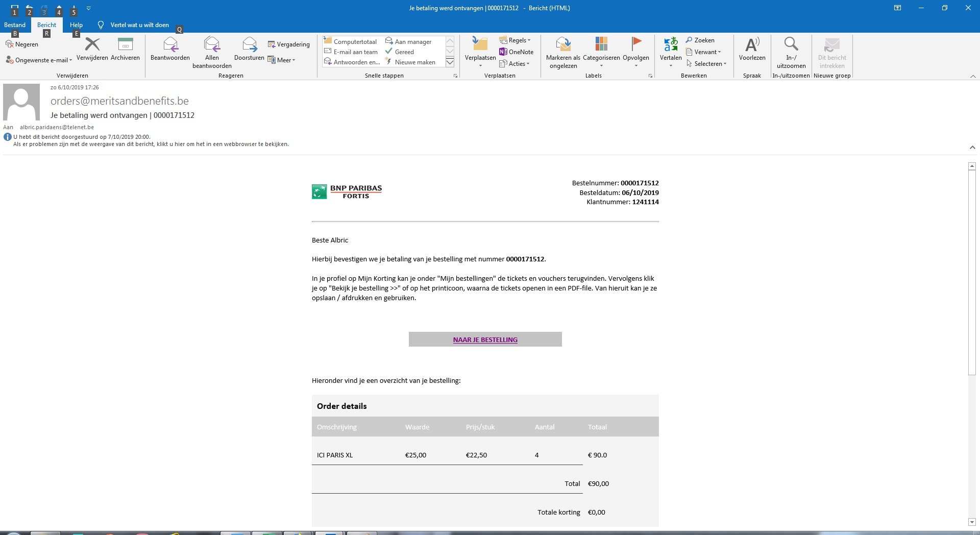Click Zoeken in Bewerken group

[x=700, y=40]
